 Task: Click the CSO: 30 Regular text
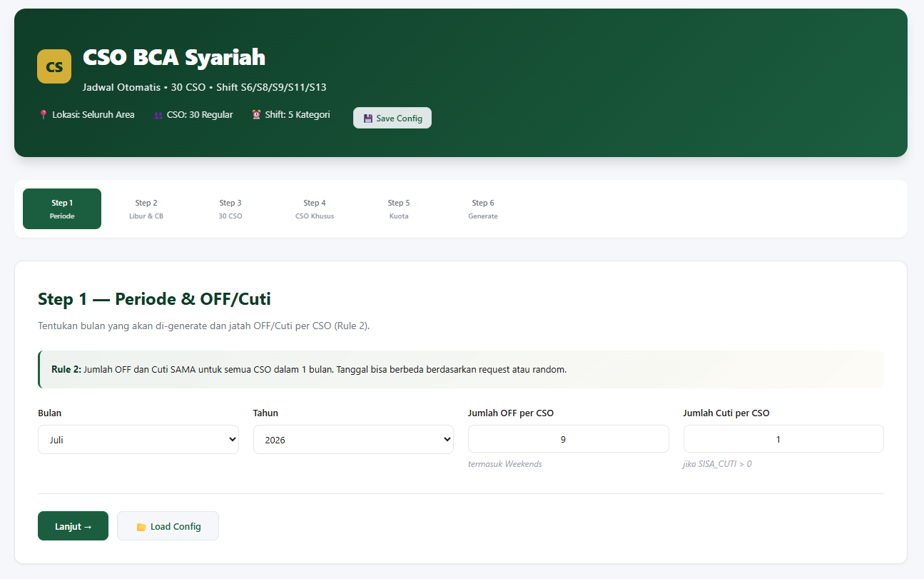200,115
